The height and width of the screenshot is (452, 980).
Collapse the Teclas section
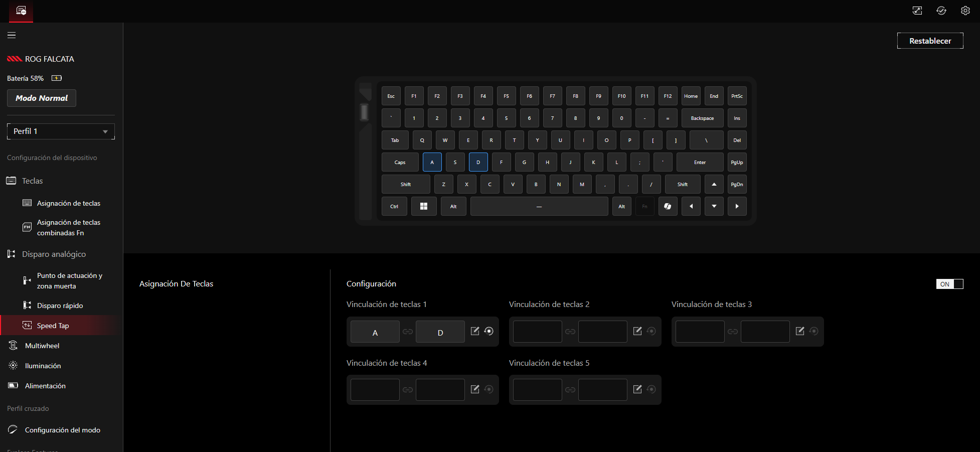pyautogui.click(x=33, y=181)
